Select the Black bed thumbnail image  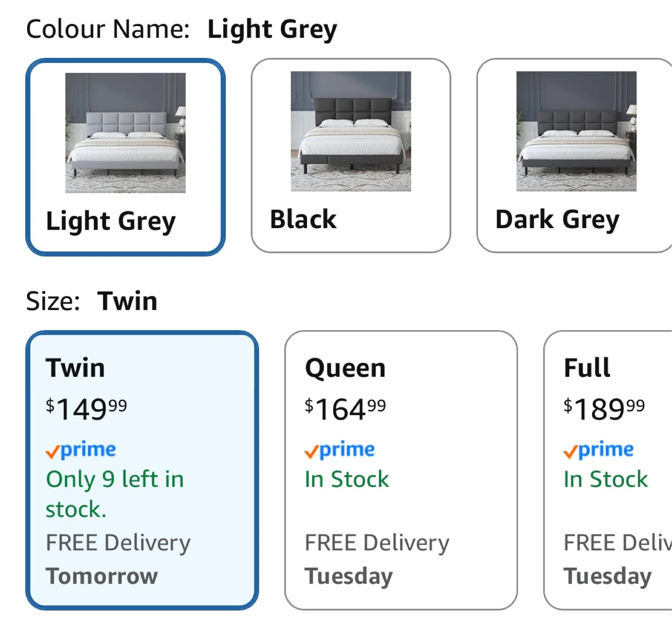coord(350,131)
